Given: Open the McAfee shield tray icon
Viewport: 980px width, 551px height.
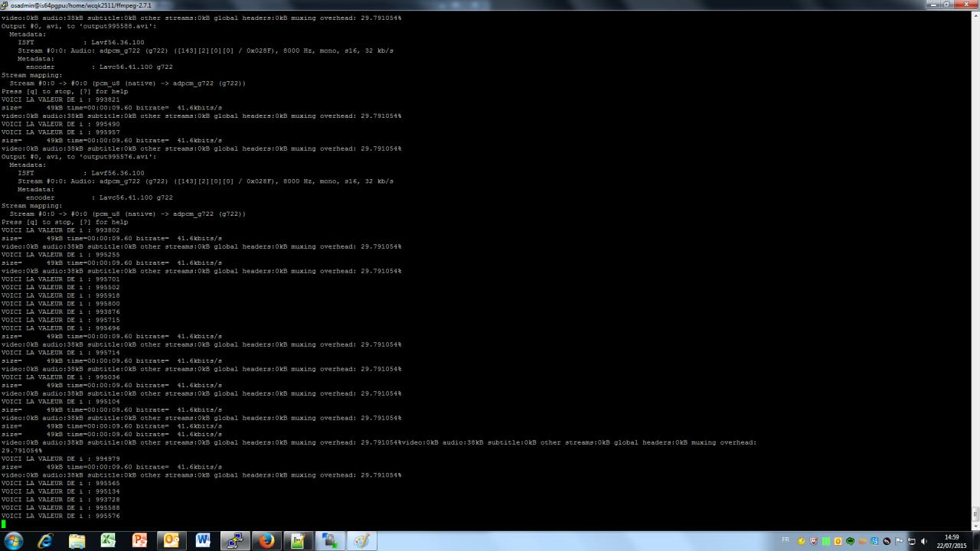Looking at the screenshot, I should point(814,541).
